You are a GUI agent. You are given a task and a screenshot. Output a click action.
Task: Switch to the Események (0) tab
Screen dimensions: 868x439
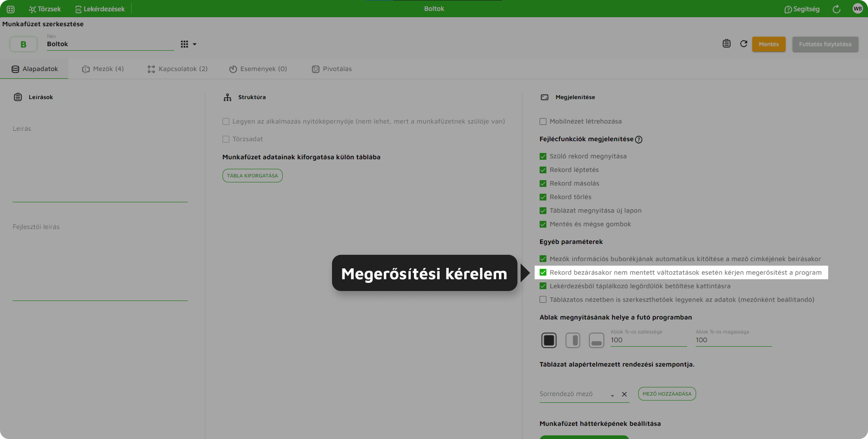(258, 69)
